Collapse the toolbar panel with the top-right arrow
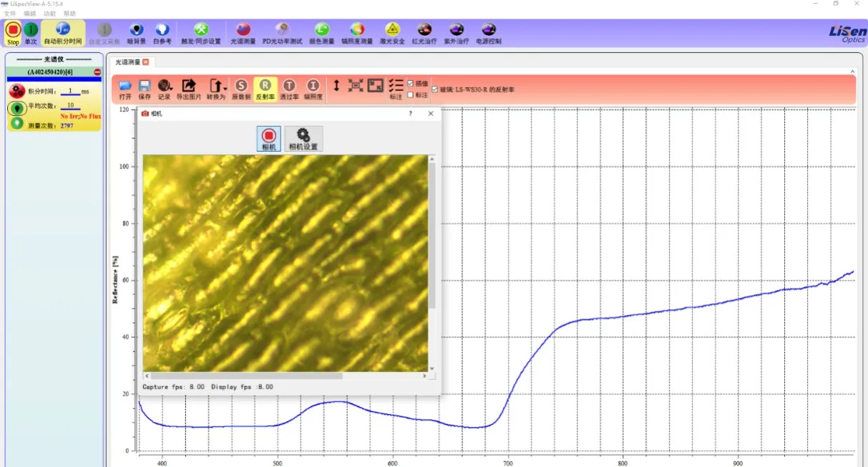This screenshot has height=467, width=868. click(852, 72)
